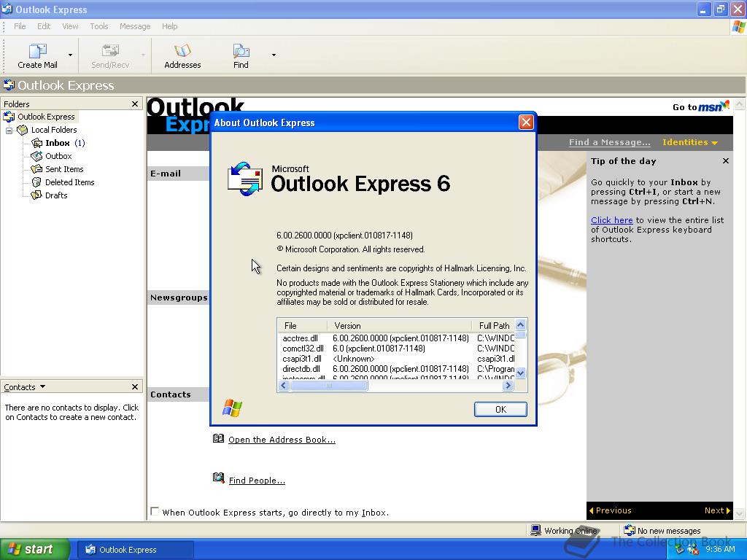Click the Outlook Express logo in About dialog

click(x=245, y=179)
